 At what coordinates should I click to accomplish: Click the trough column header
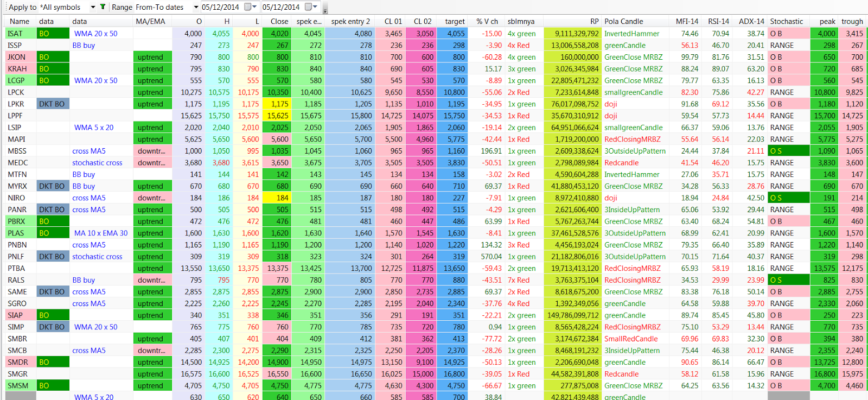[x=852, y=21]
